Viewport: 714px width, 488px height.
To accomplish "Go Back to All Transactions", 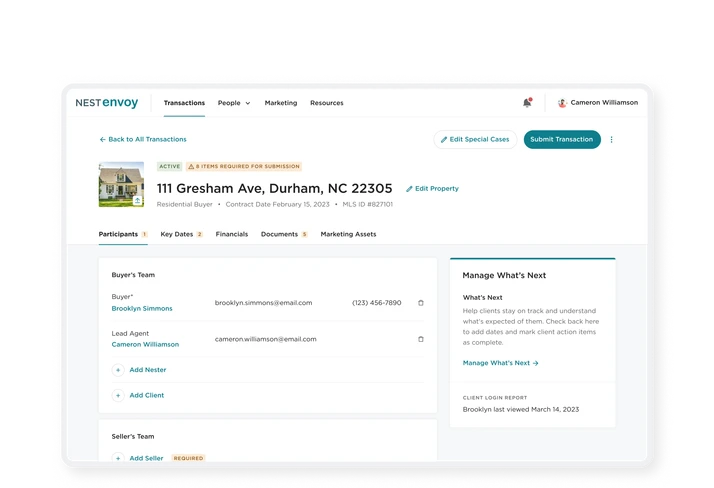I will click(143, 139).
